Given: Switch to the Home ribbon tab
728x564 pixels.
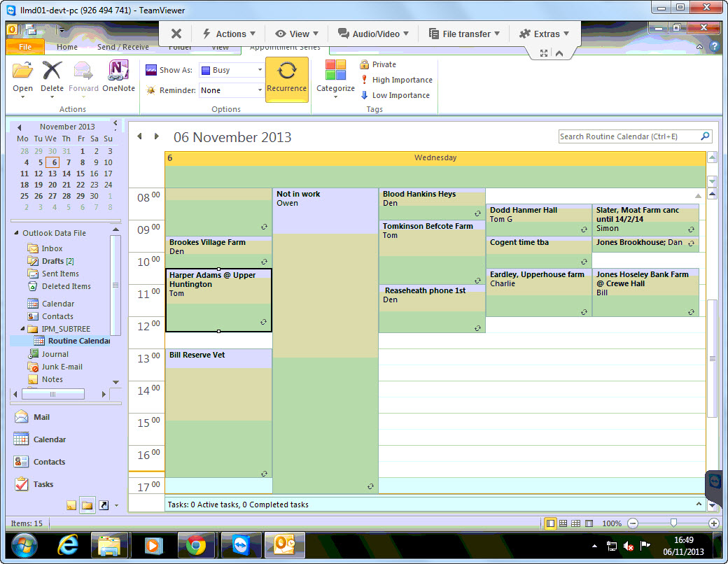Looking at the screenshot, I should (67, 47).
